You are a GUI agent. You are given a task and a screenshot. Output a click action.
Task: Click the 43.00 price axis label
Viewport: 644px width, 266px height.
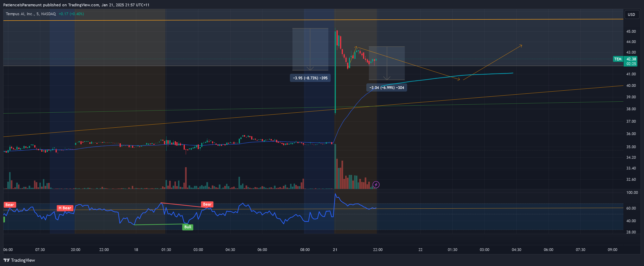coord(631,52)
